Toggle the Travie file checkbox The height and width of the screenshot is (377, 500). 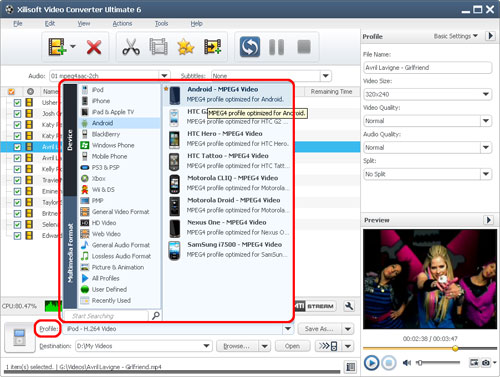point(17,180)
